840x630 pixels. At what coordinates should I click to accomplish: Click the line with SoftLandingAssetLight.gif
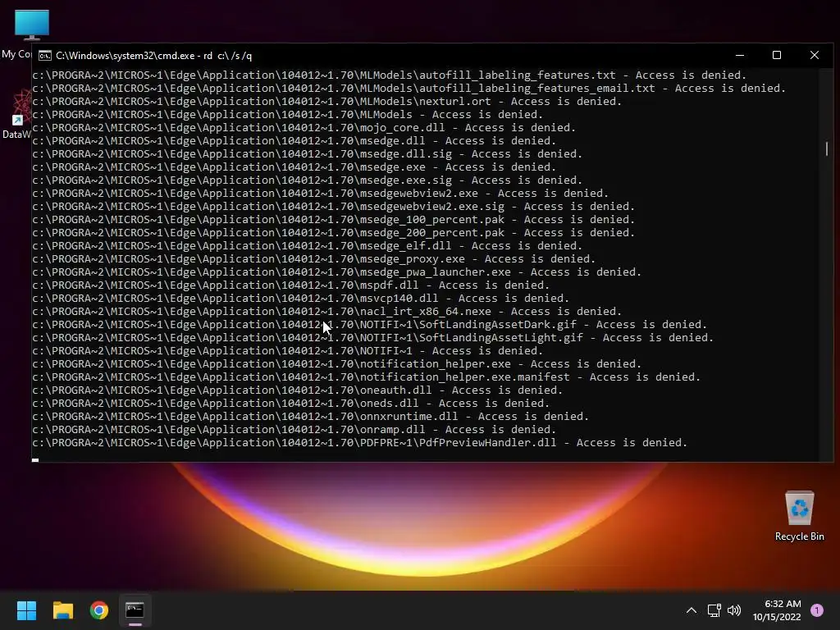(x=373, y=337)
